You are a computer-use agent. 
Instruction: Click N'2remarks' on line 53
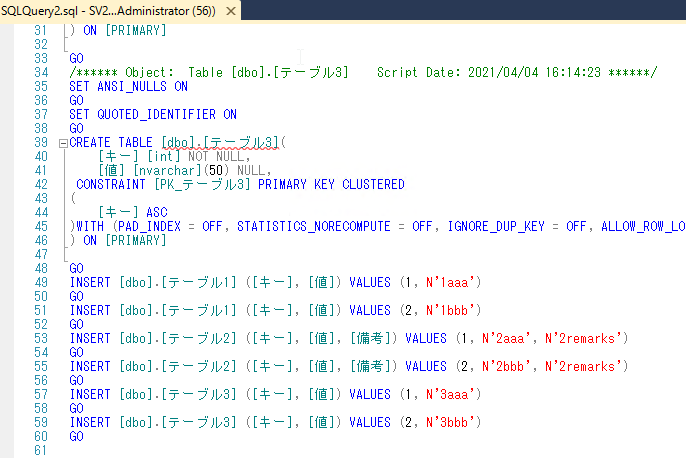(584, 338)
